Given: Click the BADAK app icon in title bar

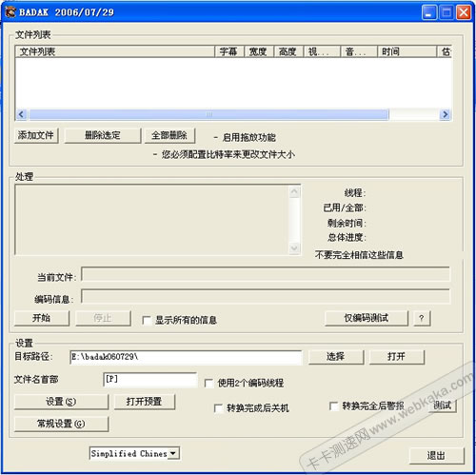Looking at the screenshot, I should pyautogui.click(x=10, y=12).
